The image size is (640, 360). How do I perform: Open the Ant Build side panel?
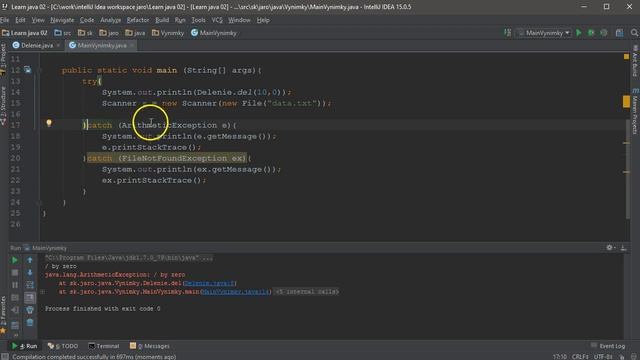click(635, 61)
